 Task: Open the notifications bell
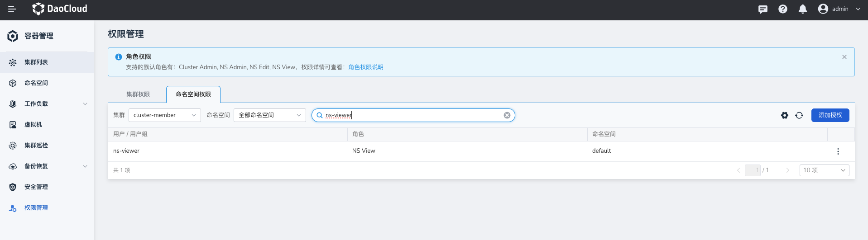[x=803, y=9]
